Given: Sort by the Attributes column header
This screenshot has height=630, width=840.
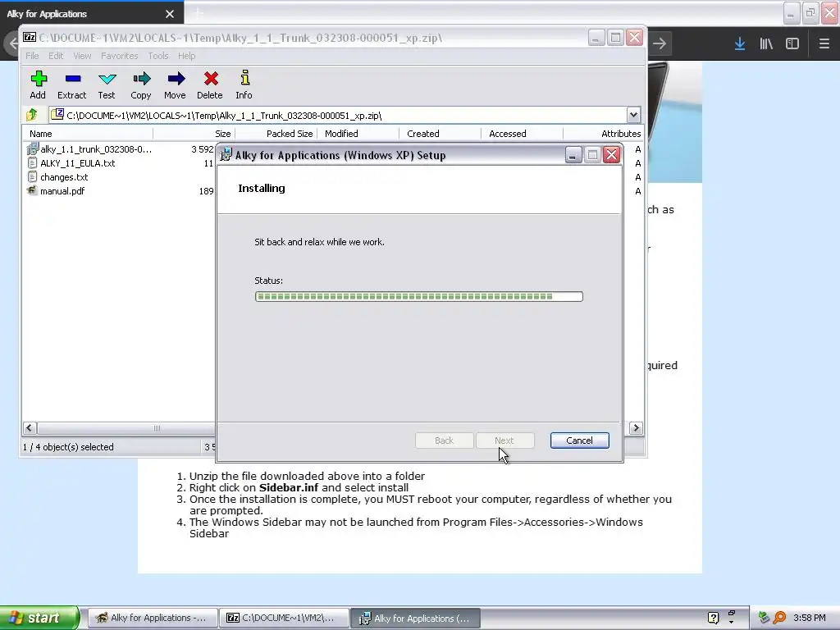Looking at the screenshot, I should point(604,134).
